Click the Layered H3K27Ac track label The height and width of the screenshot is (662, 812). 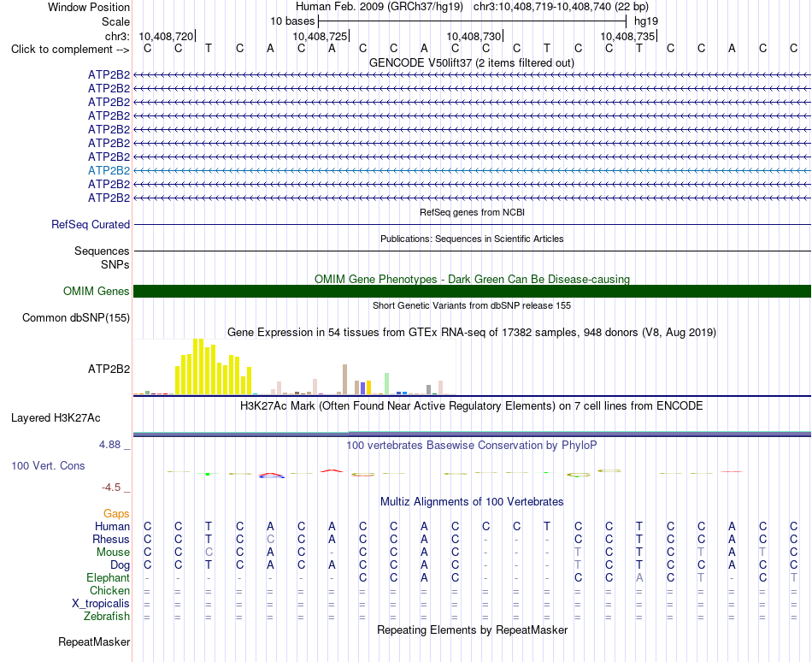coord(56,417)
